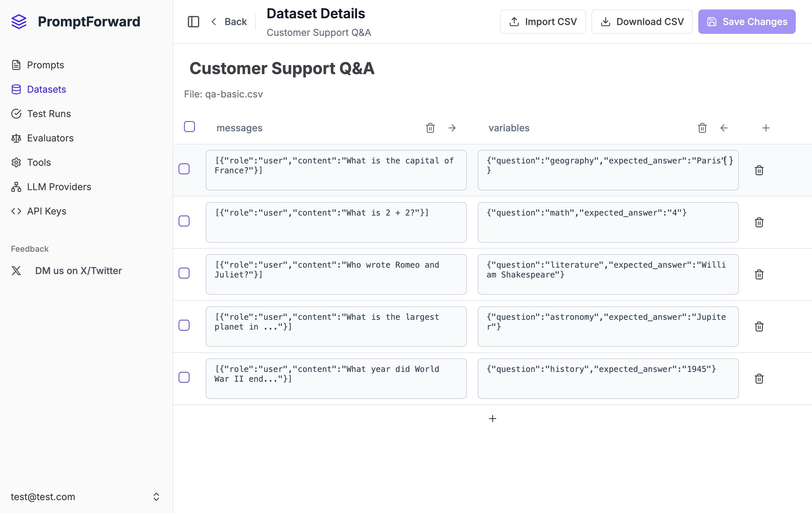Viewport: 812px width, 513px height.
Task: Switch to the Datasets section
Action: coord(46,89)
